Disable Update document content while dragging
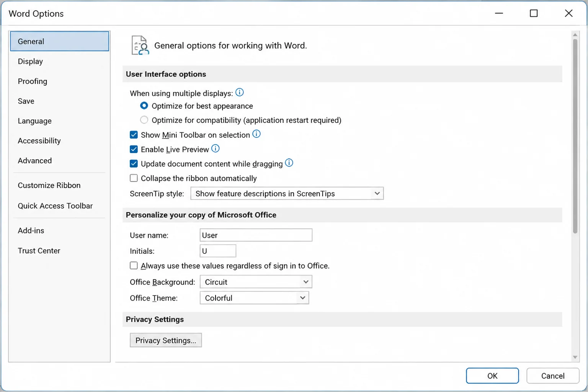 (134, 164)
